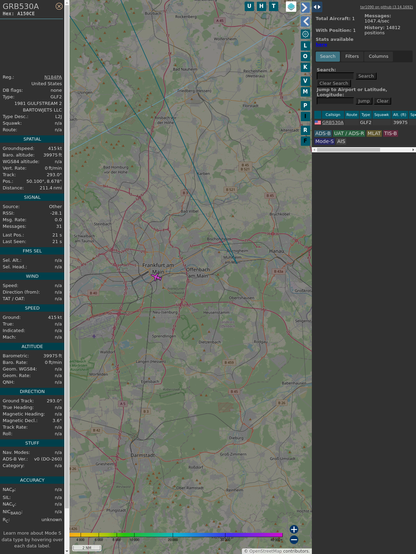Viewport: 416px width, 554px height.
Task: Sort table by Route column
Action: [351, 115]
